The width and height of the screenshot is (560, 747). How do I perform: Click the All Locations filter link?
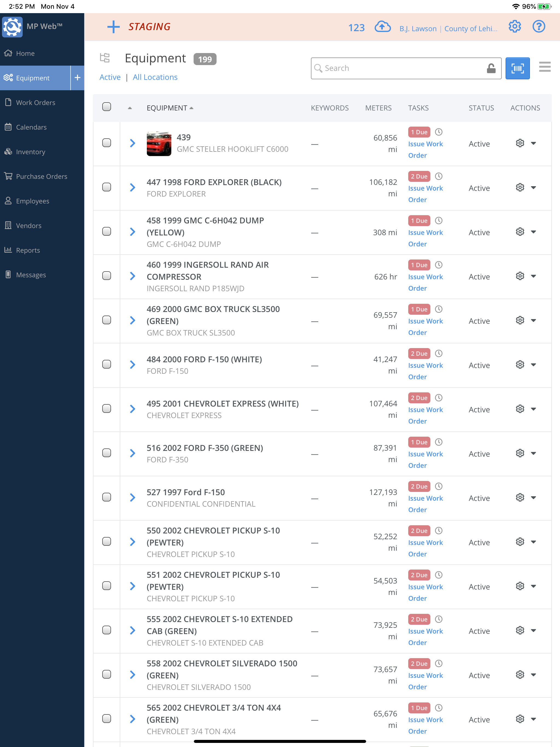point(155,77)
